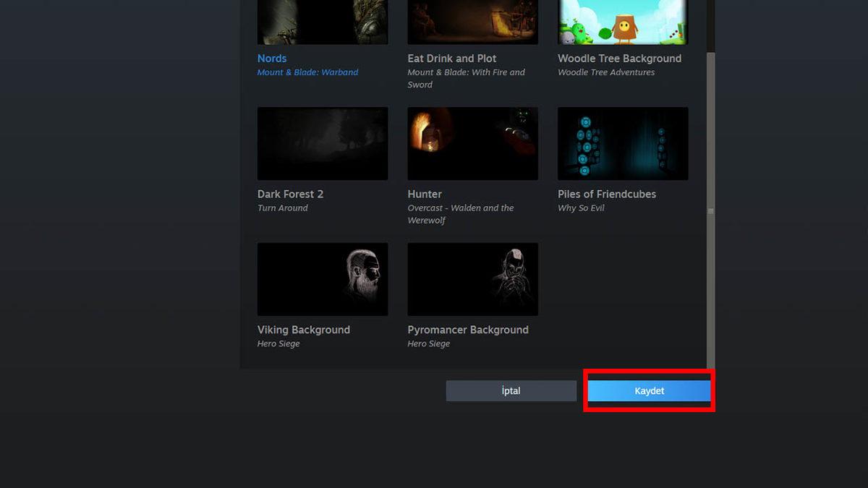Save the background with the Kaydet button
The image size is (868, 488).
649,390
